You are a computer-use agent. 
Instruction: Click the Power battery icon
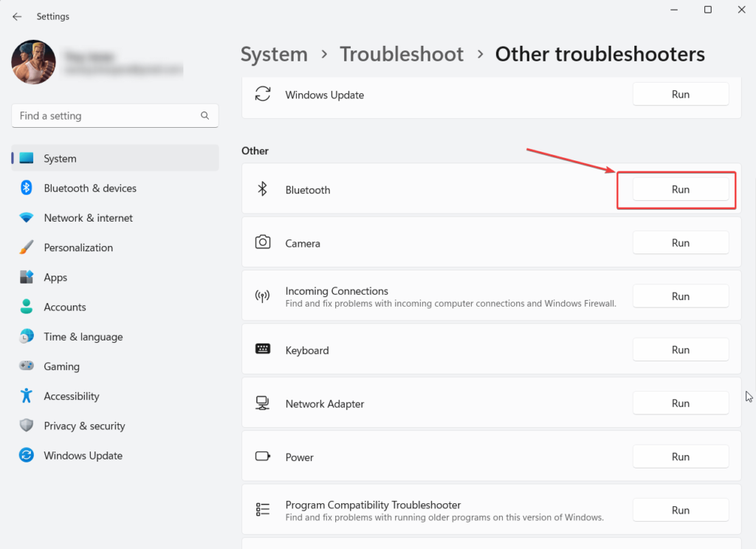(262, 457)
